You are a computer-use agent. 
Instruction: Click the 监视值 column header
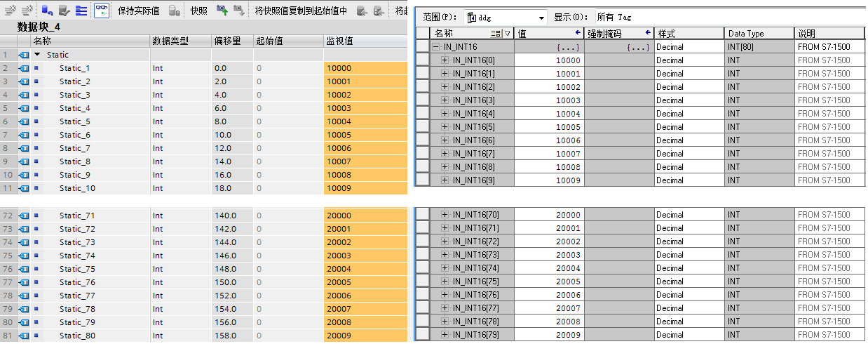pyautogui.click(x=365, y=41)
